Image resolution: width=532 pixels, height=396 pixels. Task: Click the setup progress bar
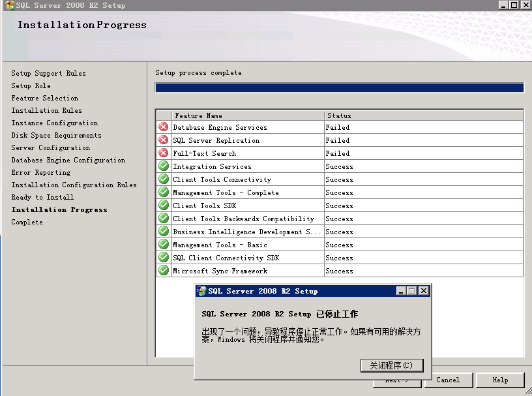tap(339, 88)
